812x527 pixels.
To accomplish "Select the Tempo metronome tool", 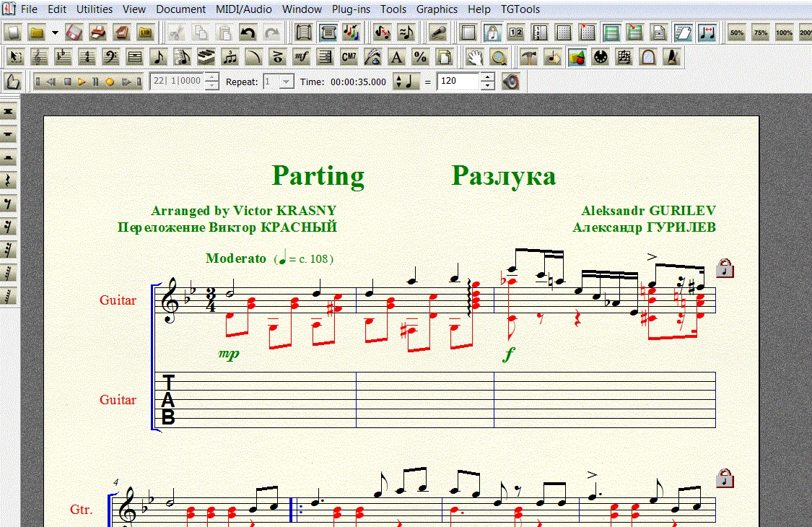I will point(672,57).
